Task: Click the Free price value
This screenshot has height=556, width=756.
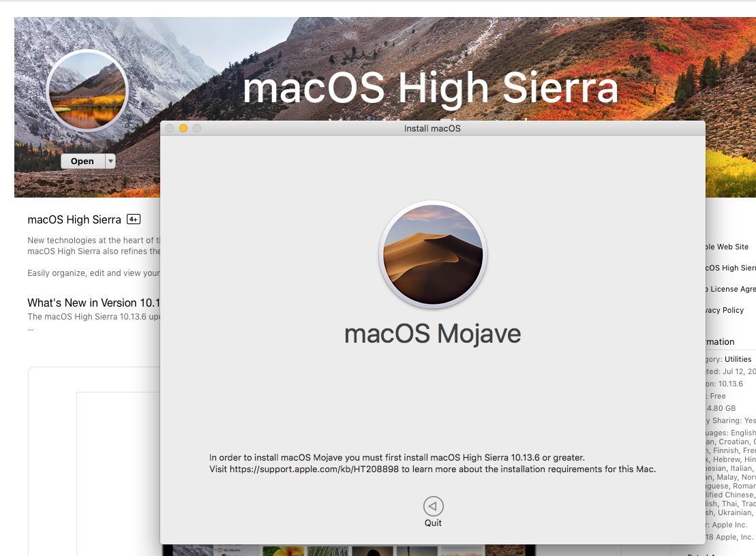Action: [x=717, y=396]
